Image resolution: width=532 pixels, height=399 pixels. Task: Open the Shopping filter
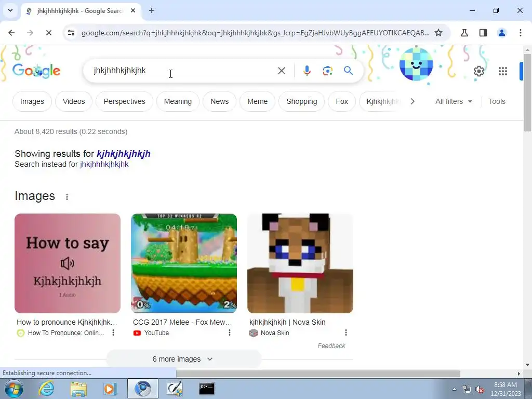[x=302, y=101]
